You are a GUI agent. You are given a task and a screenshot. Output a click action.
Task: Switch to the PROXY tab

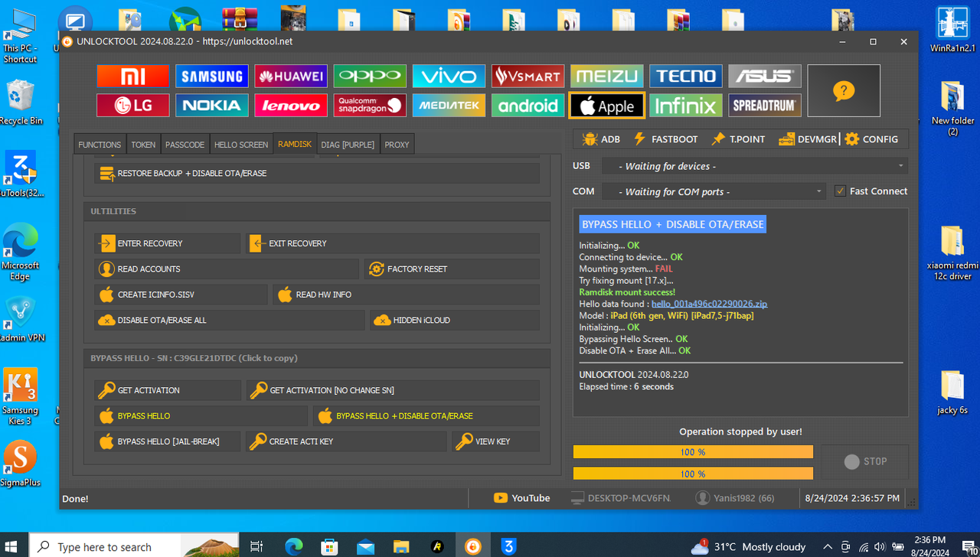click(x=397, y=145)
